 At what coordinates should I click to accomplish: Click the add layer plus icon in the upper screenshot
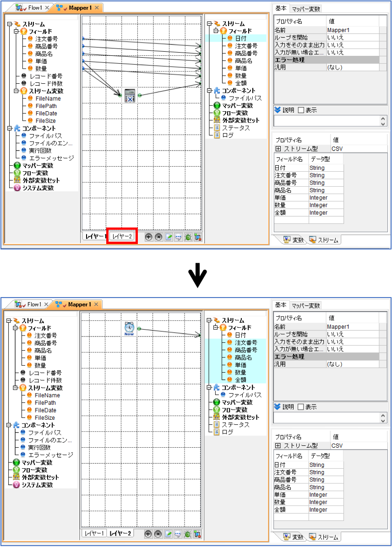coord(149,237)
